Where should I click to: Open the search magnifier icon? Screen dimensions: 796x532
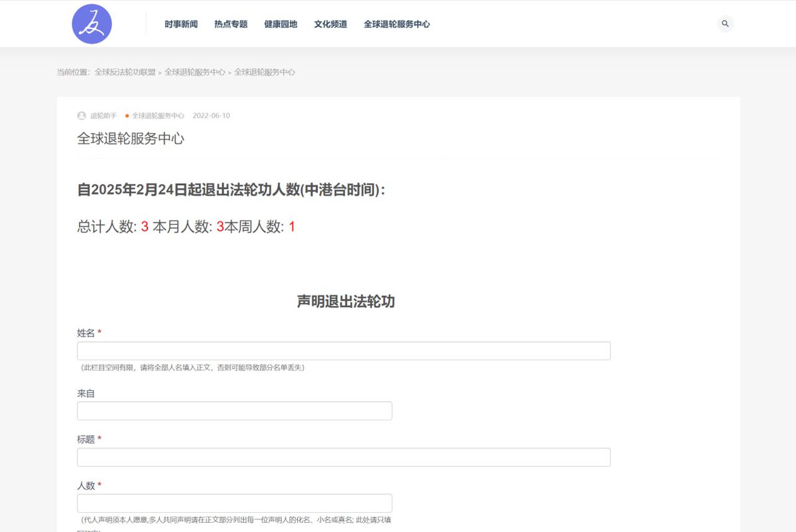(724, 24)
